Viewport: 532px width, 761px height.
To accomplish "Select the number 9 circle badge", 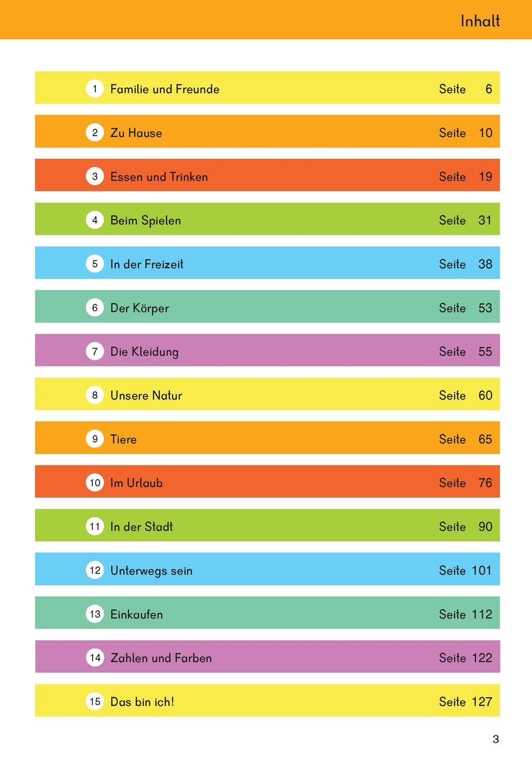I will click(95, 439).
